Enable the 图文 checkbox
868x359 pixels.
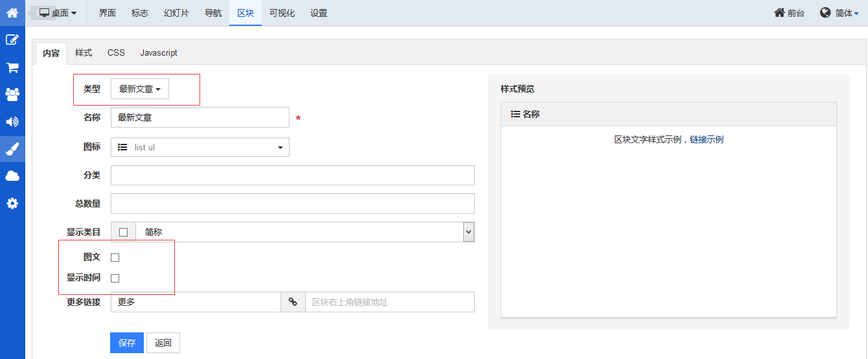115,257
